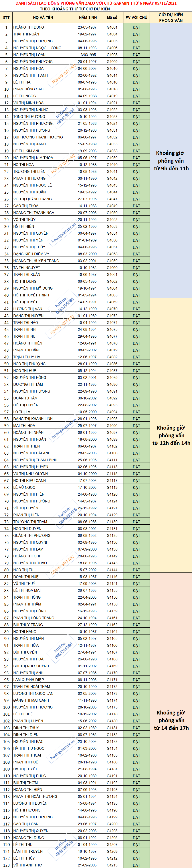Select the name 'HOÀNG THỊ HUYỀN TRANG'

(36, 261)
